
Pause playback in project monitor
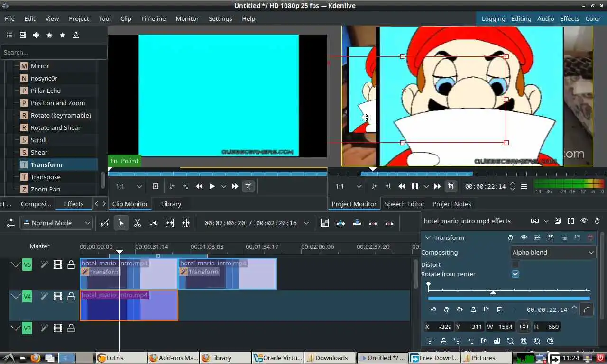coord(414,186)
